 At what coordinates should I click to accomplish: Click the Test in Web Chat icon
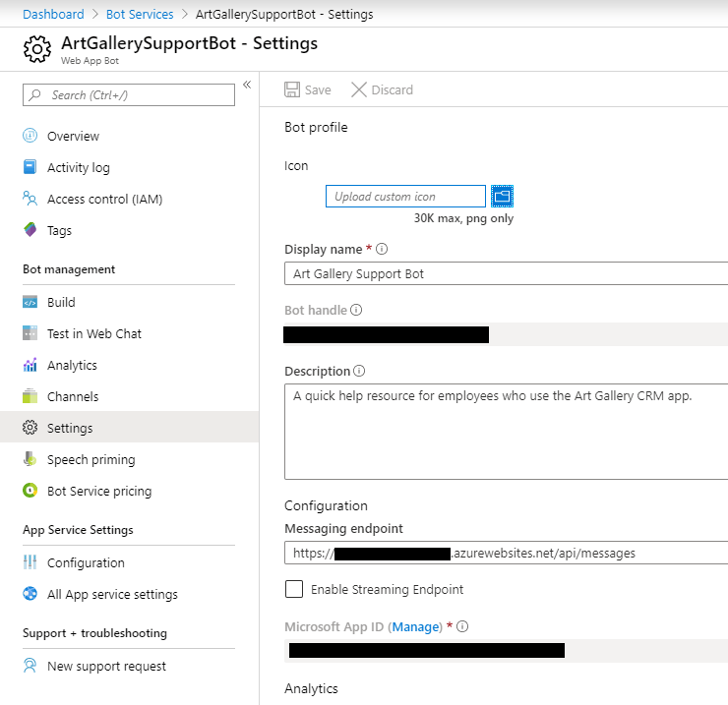(x=30, y=333)
